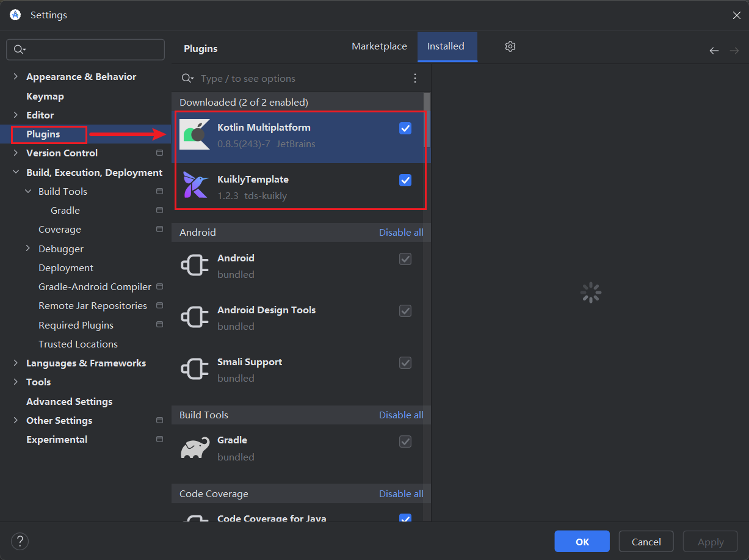This screenshot has height=560, width=749.
Task: Focus the plugin search field
Action: [302, 78]
